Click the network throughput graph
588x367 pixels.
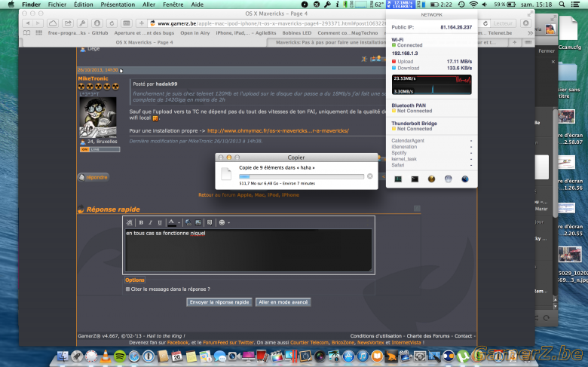point(432,84)
